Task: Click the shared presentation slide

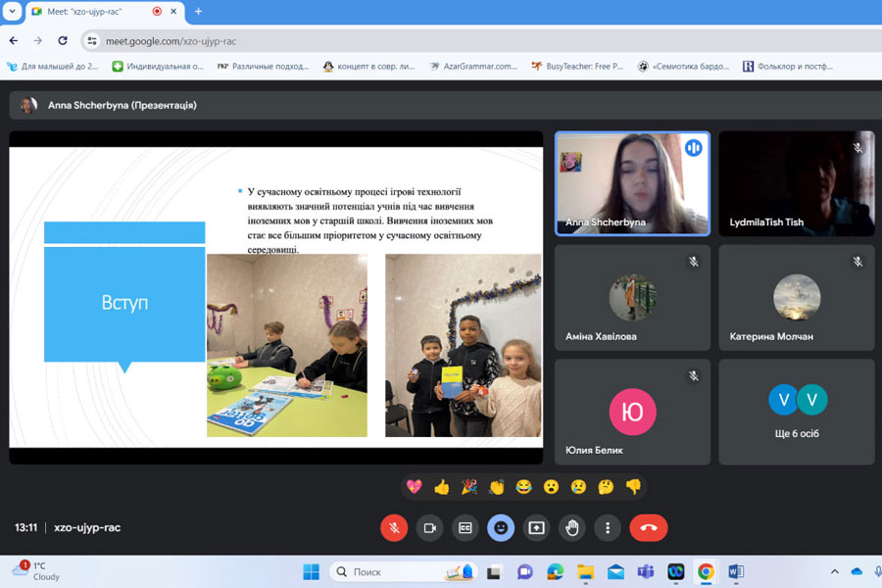Action: 276,297
